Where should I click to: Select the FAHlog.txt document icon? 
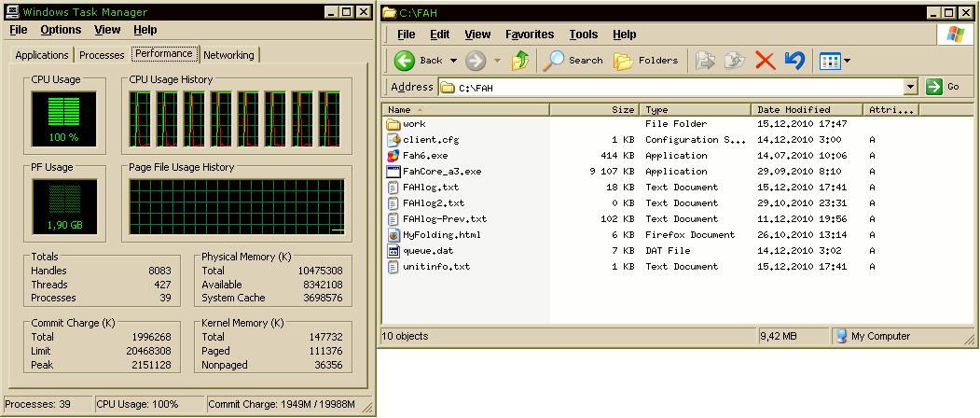coord(393,188)
